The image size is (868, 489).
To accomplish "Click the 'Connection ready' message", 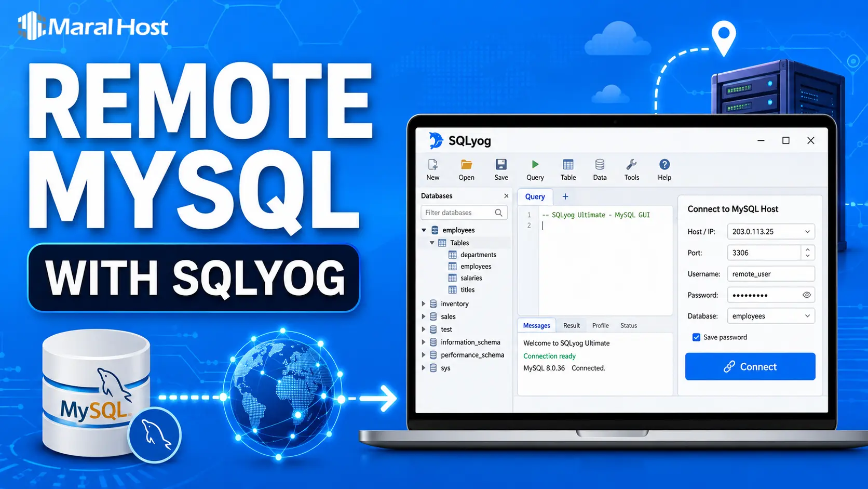I will pyautogui.click(x=549, y=356).
